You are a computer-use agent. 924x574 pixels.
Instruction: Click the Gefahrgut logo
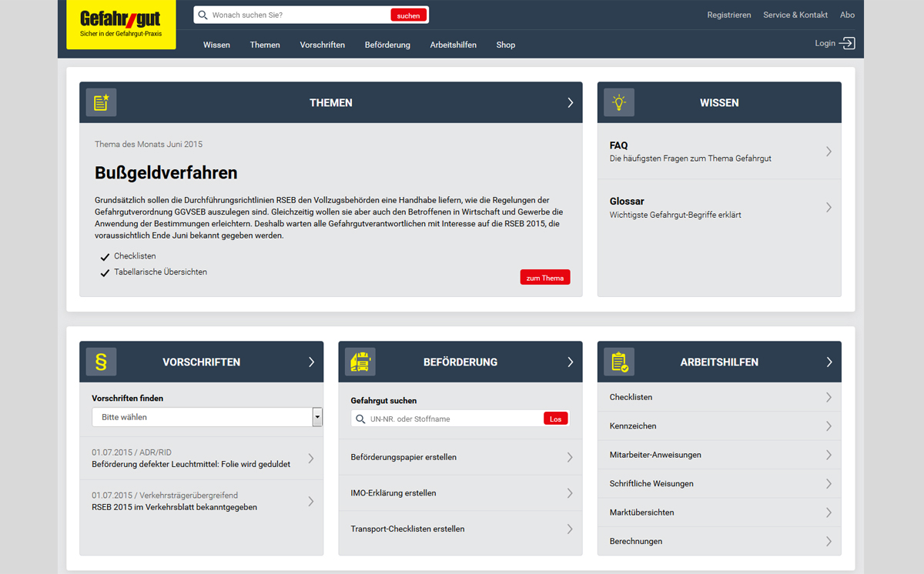point(120,25)
